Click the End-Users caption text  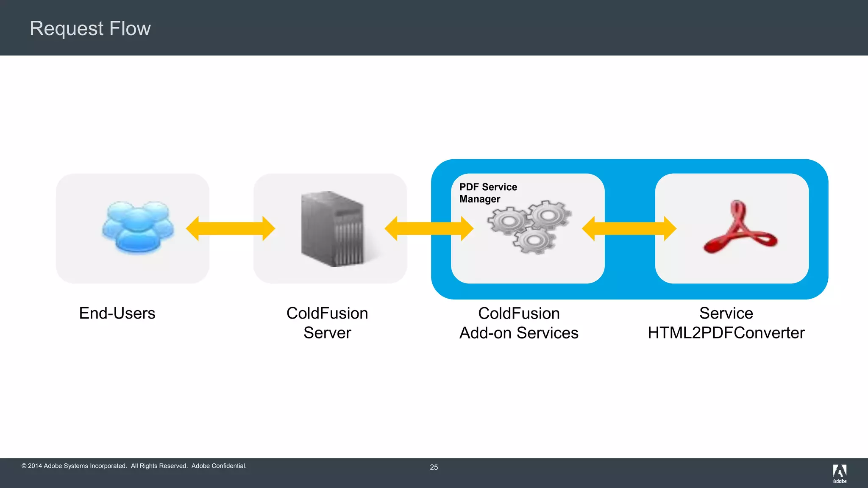click(x=117, y=313)
